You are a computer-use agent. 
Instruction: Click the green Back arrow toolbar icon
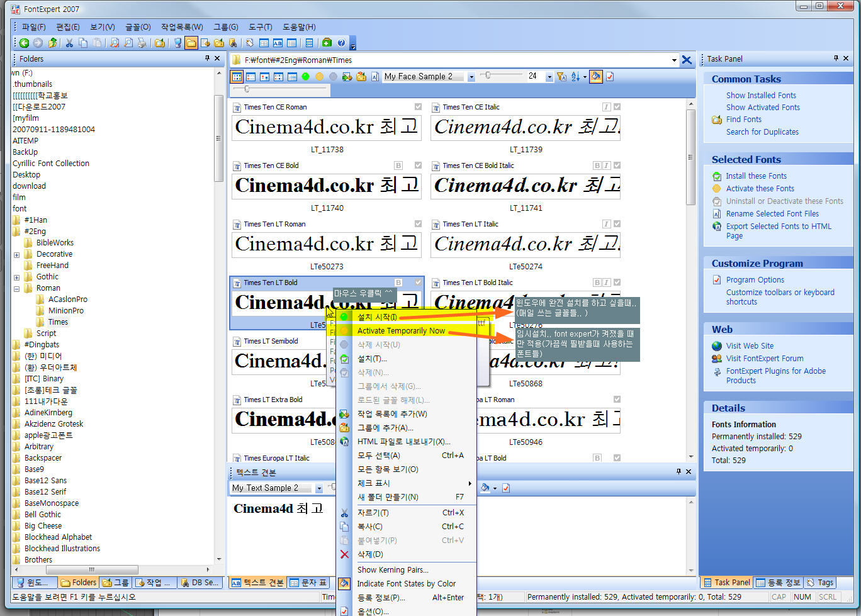click(x=24, y=43)
